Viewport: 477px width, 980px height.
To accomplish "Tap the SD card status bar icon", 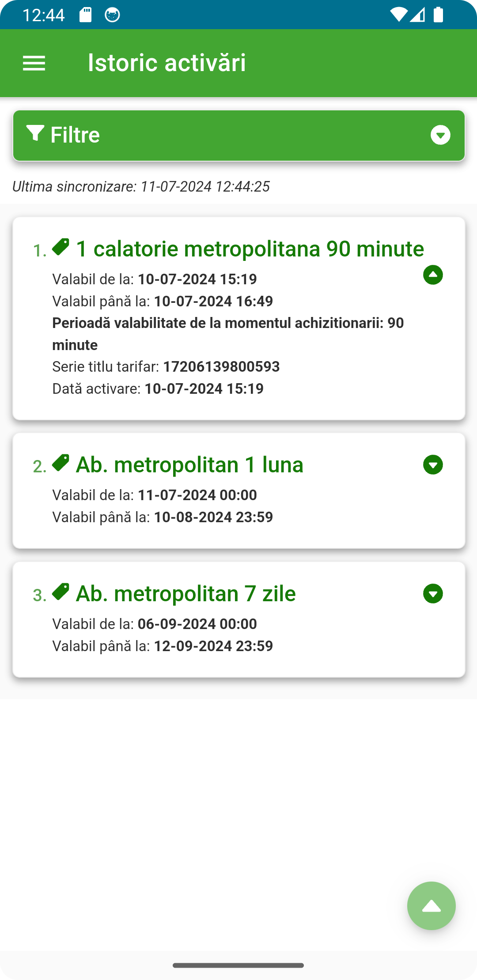I will pos(86,15).
